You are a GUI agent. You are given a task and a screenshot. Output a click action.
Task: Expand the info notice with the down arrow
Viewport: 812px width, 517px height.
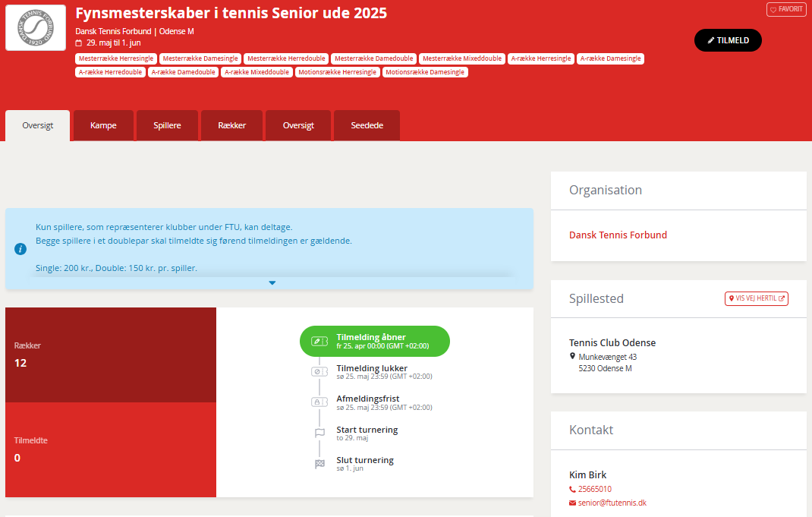click(x=272, y=283)
